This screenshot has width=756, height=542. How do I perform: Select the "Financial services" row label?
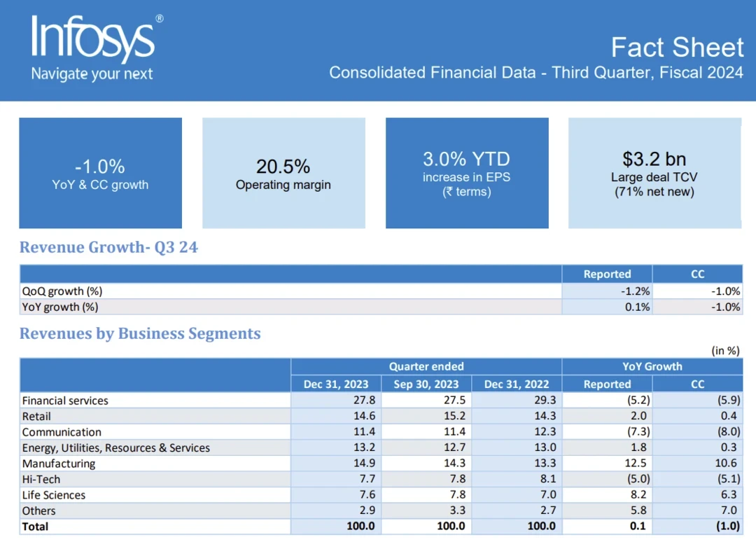[x=65, y=401]
